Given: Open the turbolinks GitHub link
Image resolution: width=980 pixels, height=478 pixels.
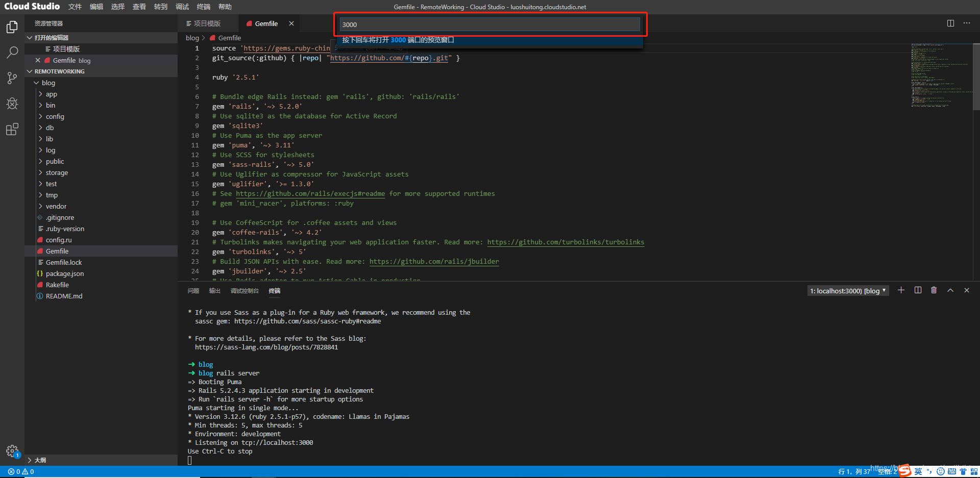Looking at the screenshot, I should point(566,242).
